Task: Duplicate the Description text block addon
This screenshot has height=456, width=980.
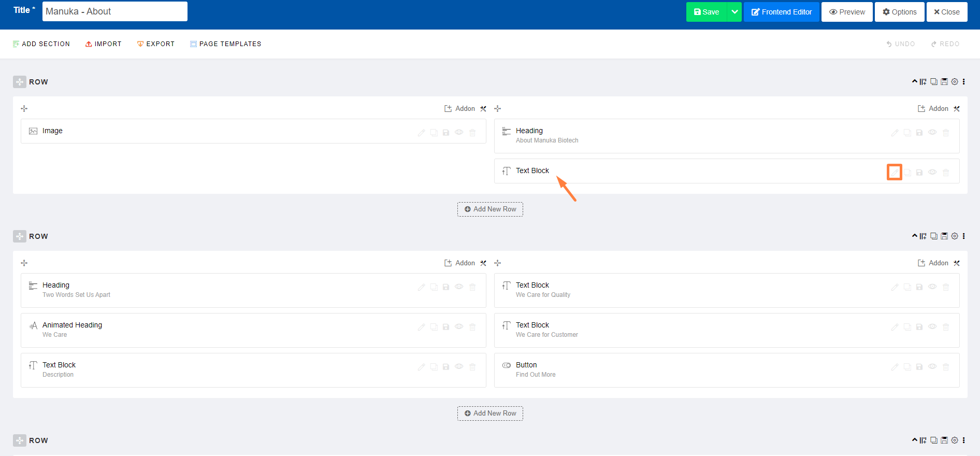Action: tap(434, 367)
